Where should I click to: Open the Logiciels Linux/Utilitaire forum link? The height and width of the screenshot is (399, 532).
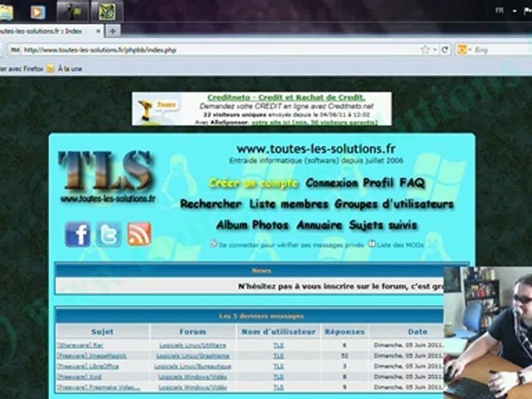(193, 345)
